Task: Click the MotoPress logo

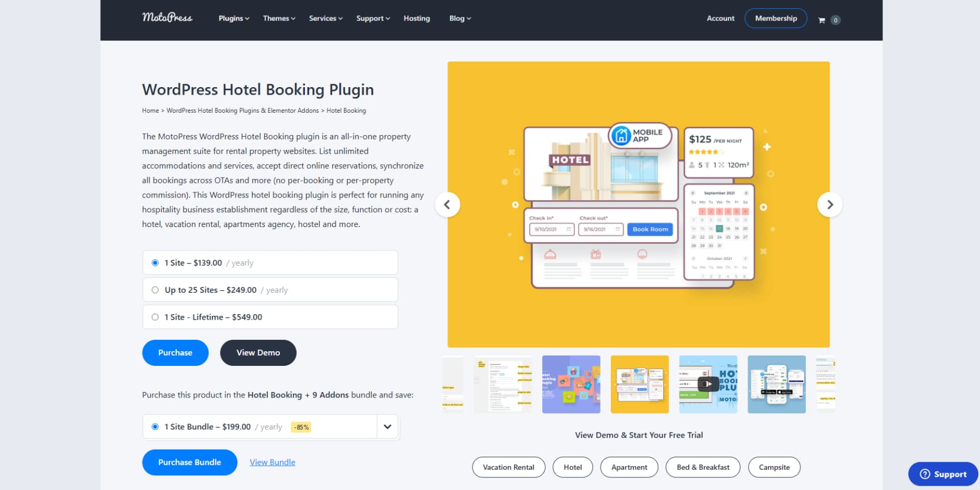Action: [167, 18]
